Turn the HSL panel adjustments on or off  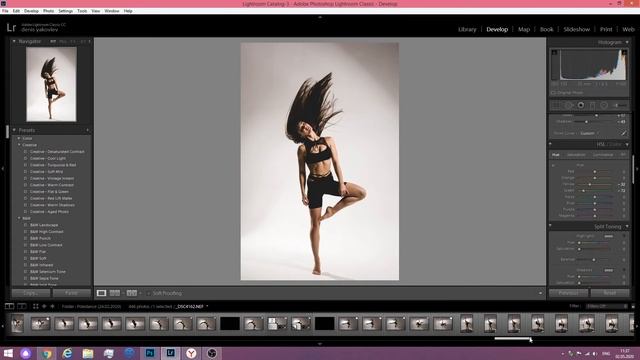(x=551, y=144)
